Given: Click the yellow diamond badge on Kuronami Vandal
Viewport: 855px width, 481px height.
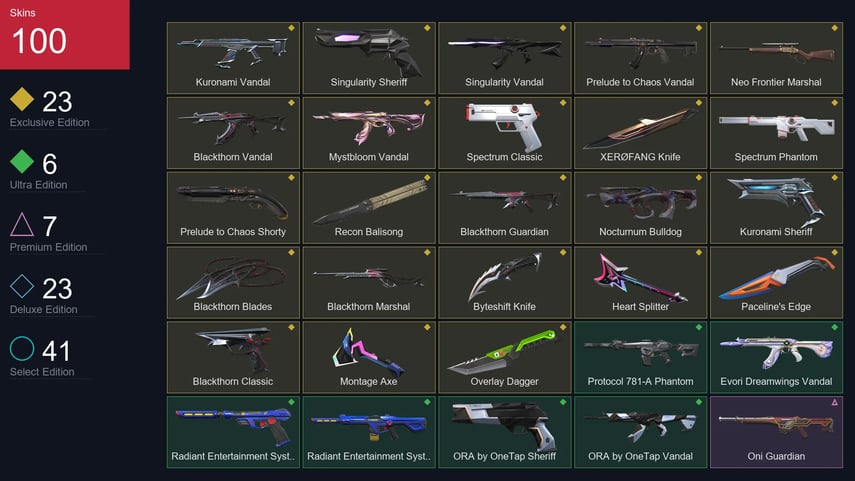Looking at the screenshot, I should pos(291,28).
